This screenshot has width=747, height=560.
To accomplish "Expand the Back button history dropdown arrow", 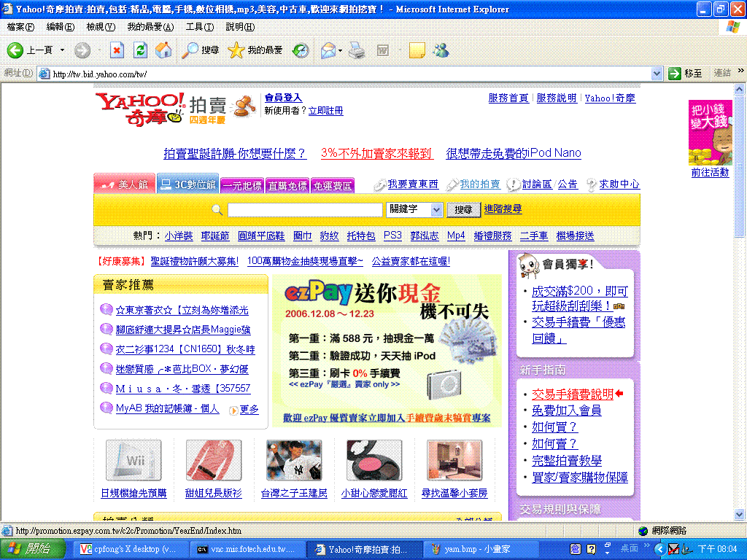I will tap(62, 50).
